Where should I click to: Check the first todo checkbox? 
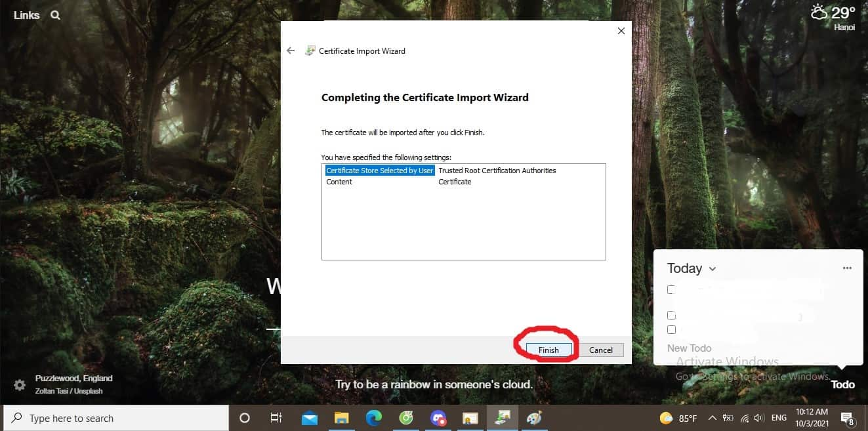671,289
